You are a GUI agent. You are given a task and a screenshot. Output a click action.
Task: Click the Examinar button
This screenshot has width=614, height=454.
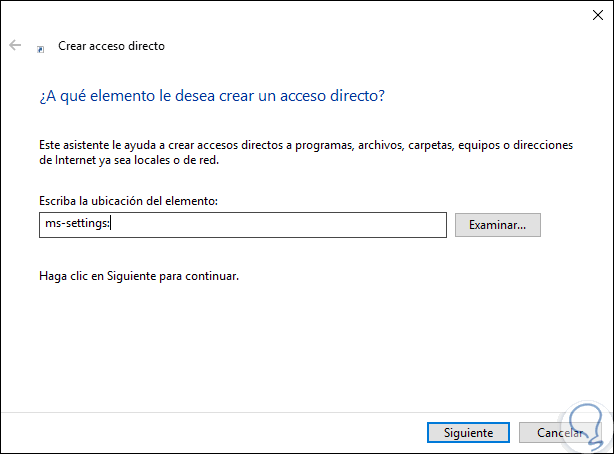click(497, 225)
